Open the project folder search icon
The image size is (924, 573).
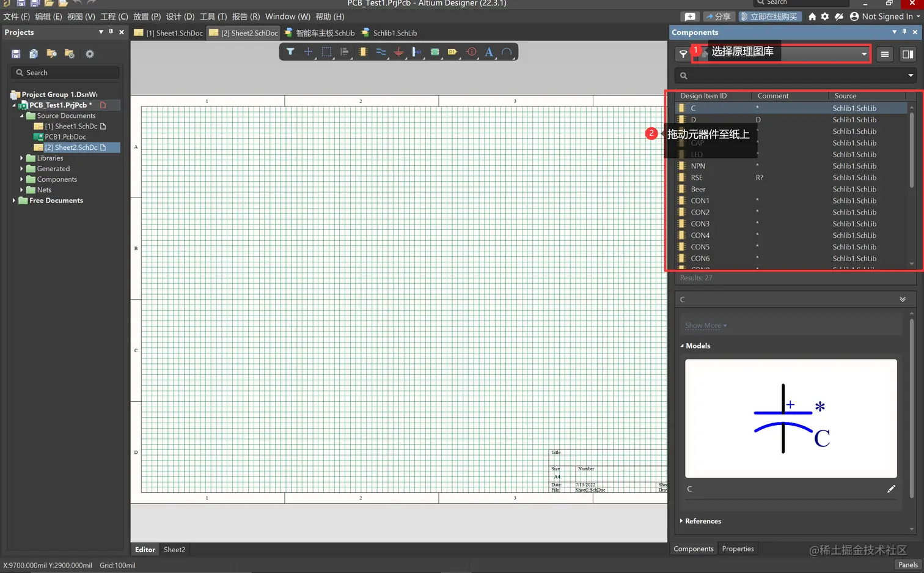coord(51,54)
